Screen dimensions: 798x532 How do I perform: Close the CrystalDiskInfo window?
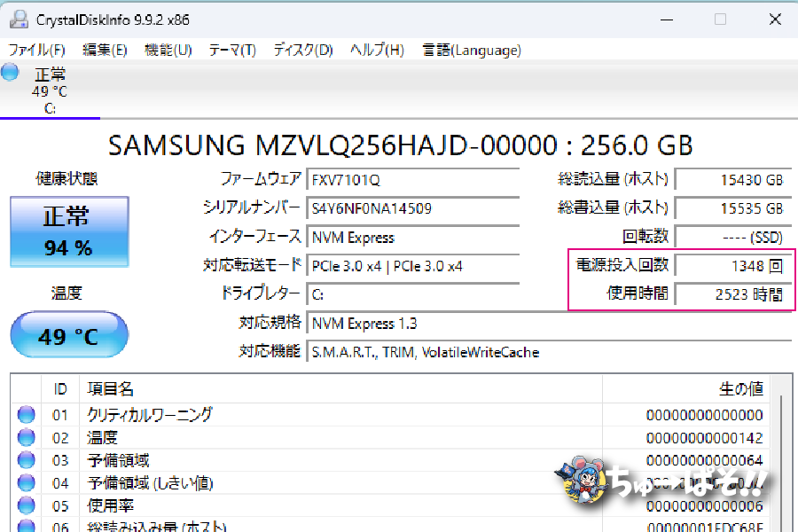pos(775,20)
